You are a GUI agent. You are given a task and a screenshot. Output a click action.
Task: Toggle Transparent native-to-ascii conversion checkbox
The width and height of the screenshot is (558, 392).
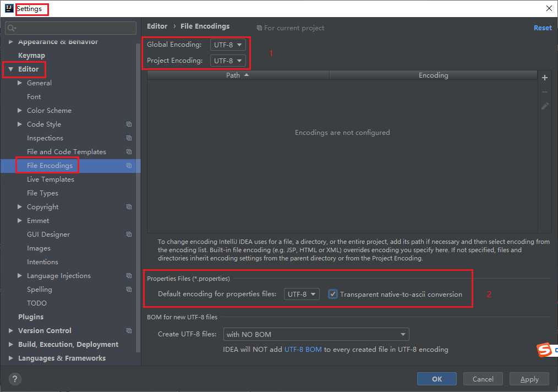(x=332, y=294)
